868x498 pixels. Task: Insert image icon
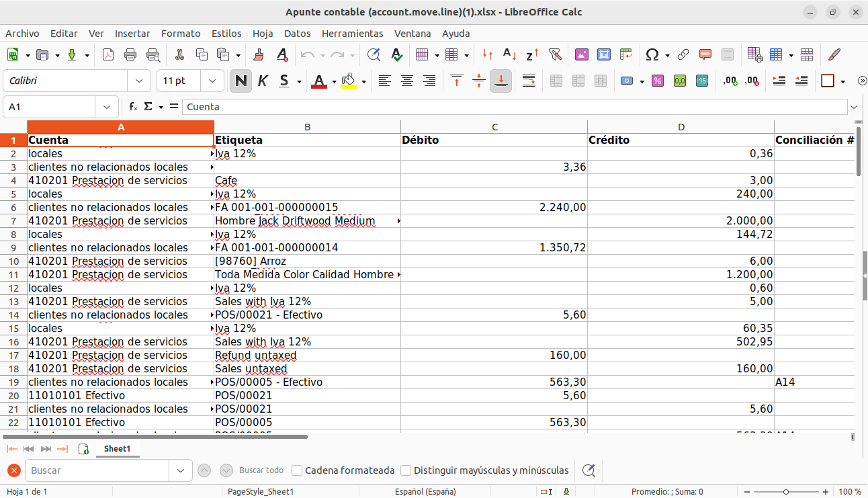tap(581, 55)
